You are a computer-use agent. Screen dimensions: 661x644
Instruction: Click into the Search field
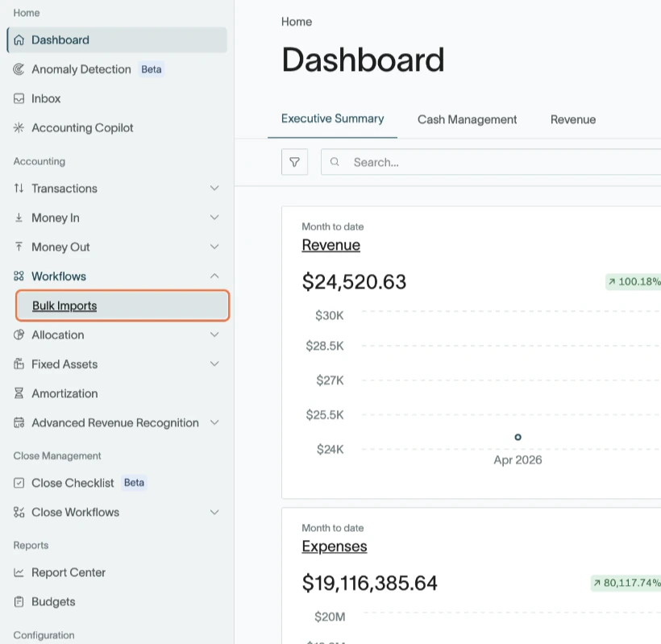tap(491, 162)
